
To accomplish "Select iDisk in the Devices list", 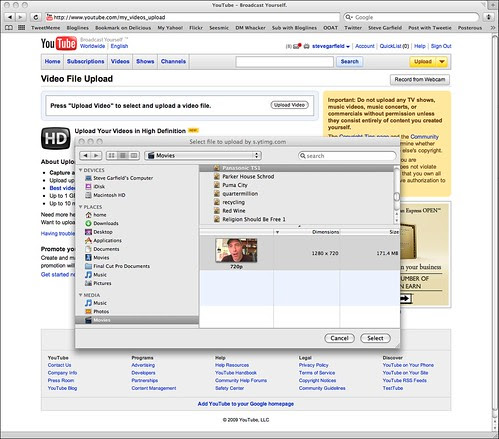I will pyautogui.click(x=95, y=186).
